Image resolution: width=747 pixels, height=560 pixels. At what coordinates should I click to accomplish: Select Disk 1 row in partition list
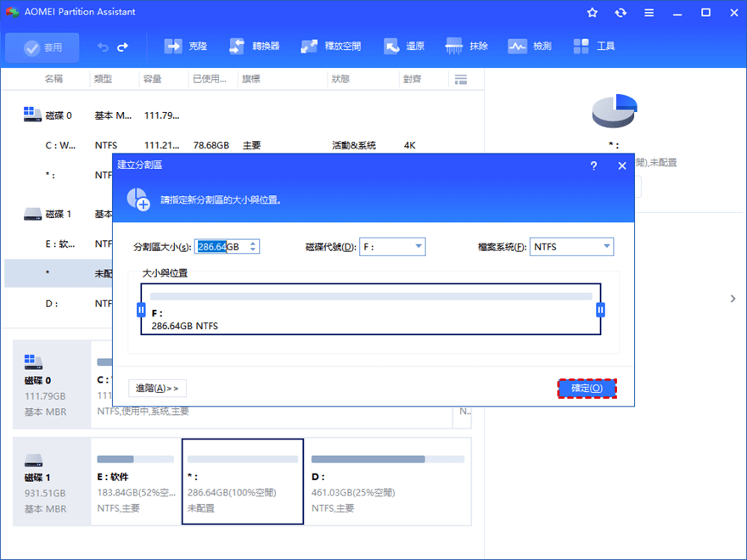[x=59, y=215]
